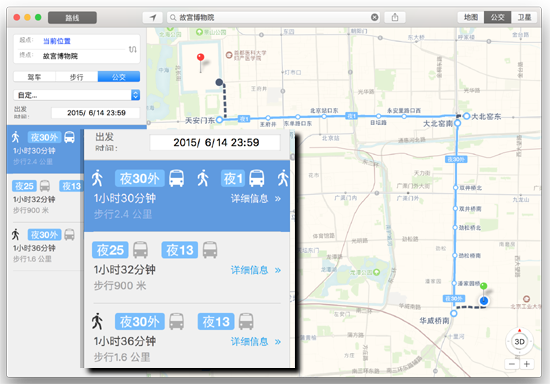Viewport: 550px width, 384px height.
Task: Select sidebar route 1小时30分钟
Action: (x=45, y=149)
